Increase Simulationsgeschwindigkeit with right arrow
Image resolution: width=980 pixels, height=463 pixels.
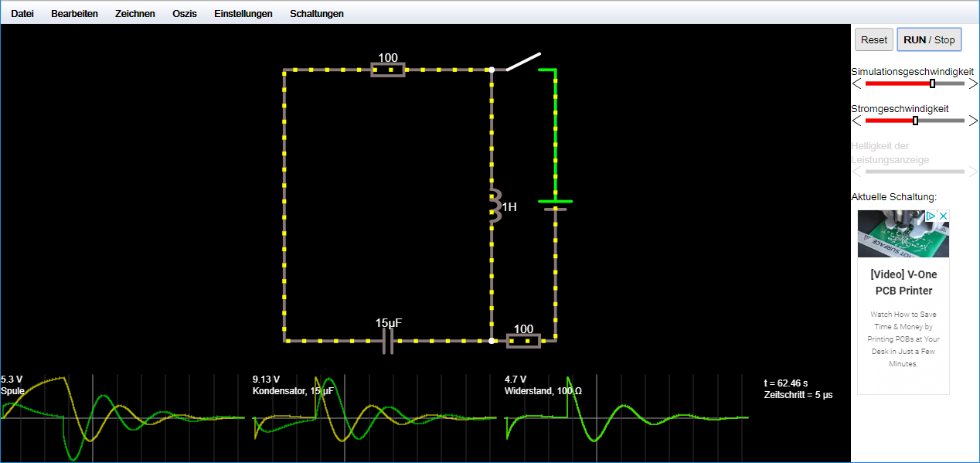pos(973,83)
